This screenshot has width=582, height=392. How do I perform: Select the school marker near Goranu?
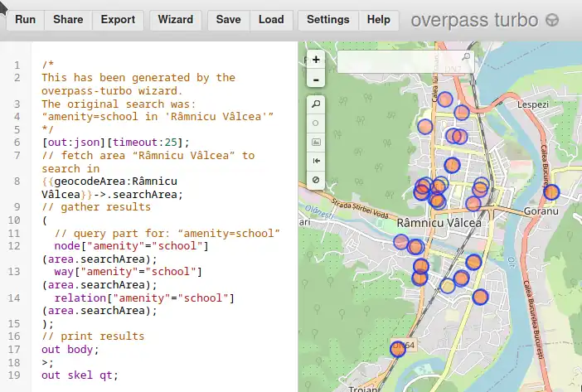pyautogui.click(x=551, y=192)
